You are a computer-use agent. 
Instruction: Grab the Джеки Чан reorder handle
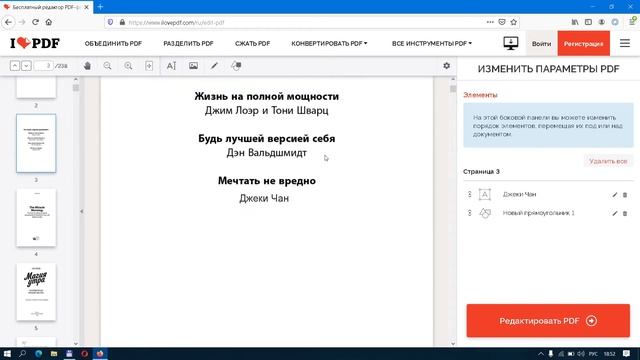point(469,194)
